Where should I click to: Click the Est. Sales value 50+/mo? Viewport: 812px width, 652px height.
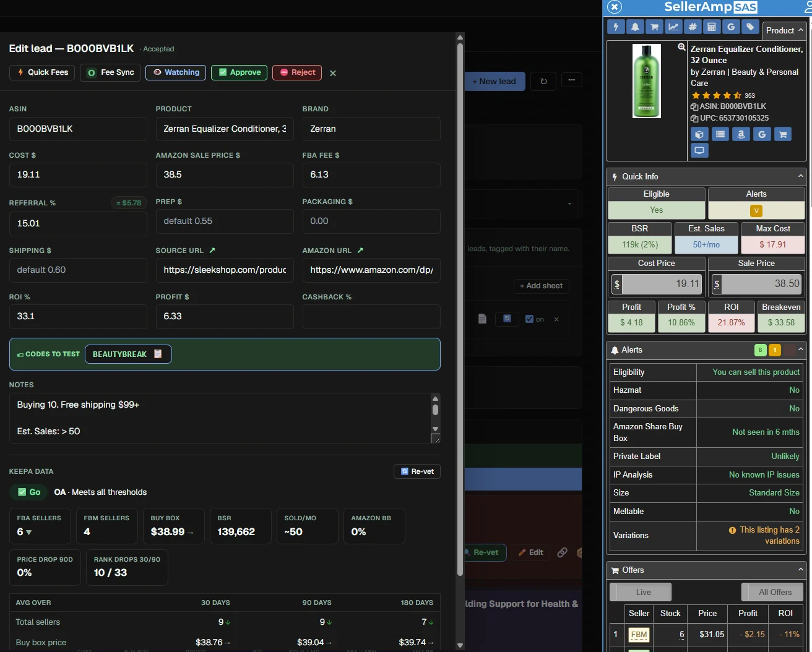(x=706, y=245)
